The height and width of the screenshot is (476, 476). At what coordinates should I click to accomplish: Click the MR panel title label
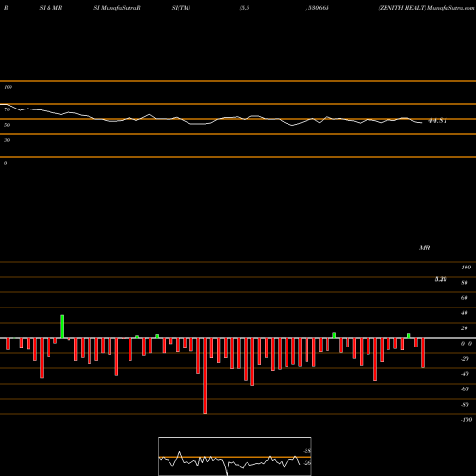(425, 248)
